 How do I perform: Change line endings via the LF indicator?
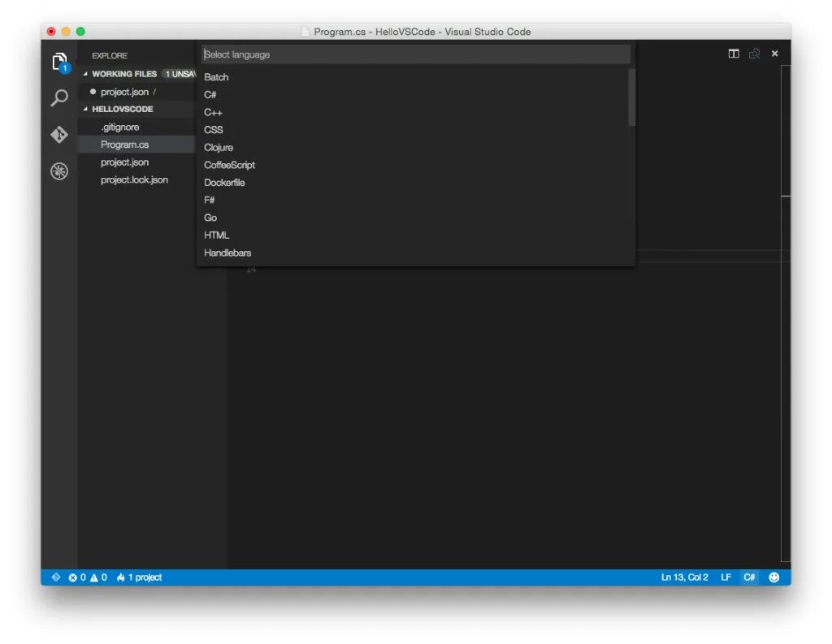pyautogui.click(x=726, y=577)
